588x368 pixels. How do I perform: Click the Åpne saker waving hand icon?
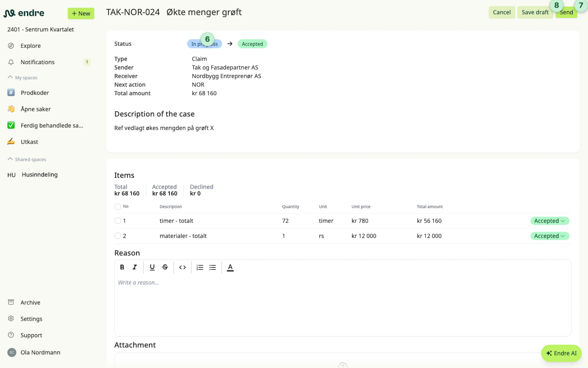pyautogui.click(x=11, y=109)
